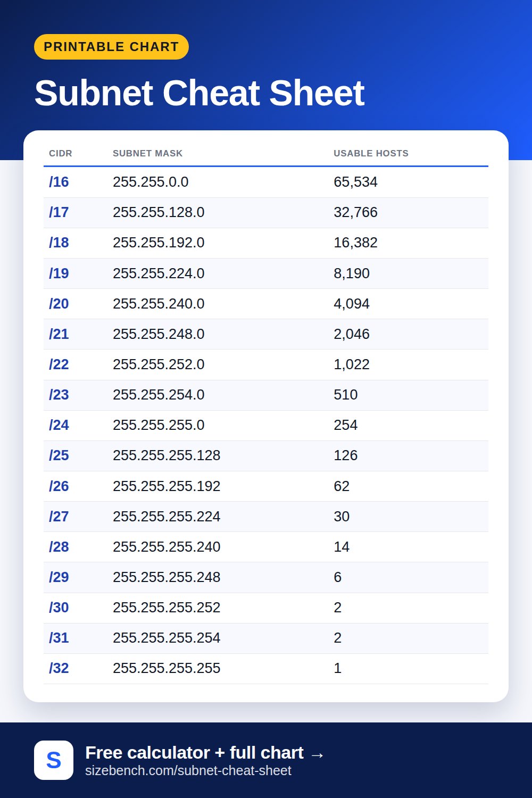The image size is (532, 798).
Task: Click the CIDR column header
Action: 61,153
